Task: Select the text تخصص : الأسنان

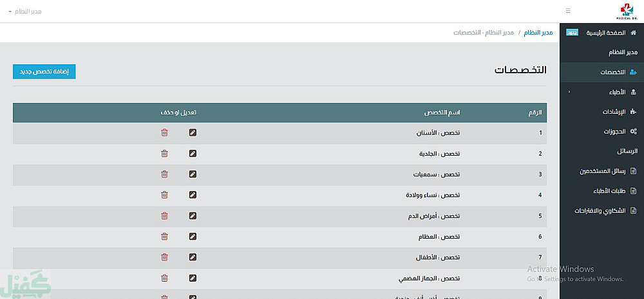Action: pyautogui.click(x=438, y=132)
